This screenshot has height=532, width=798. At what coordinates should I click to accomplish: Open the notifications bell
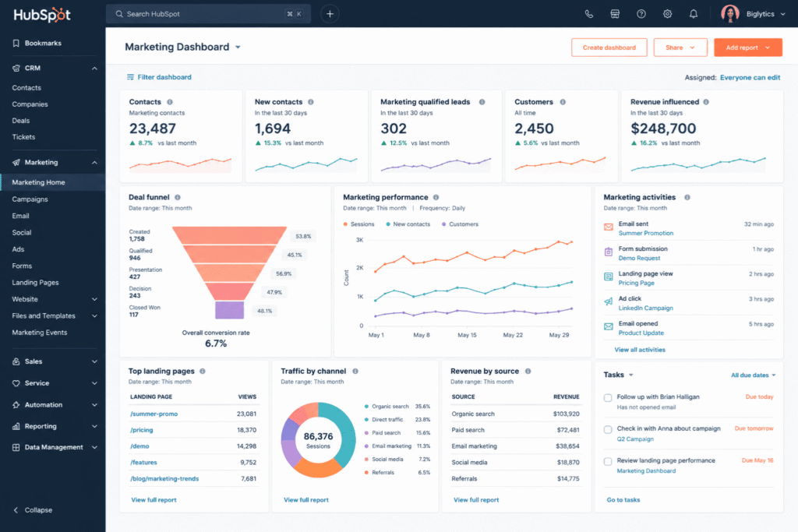coord(693,14)
